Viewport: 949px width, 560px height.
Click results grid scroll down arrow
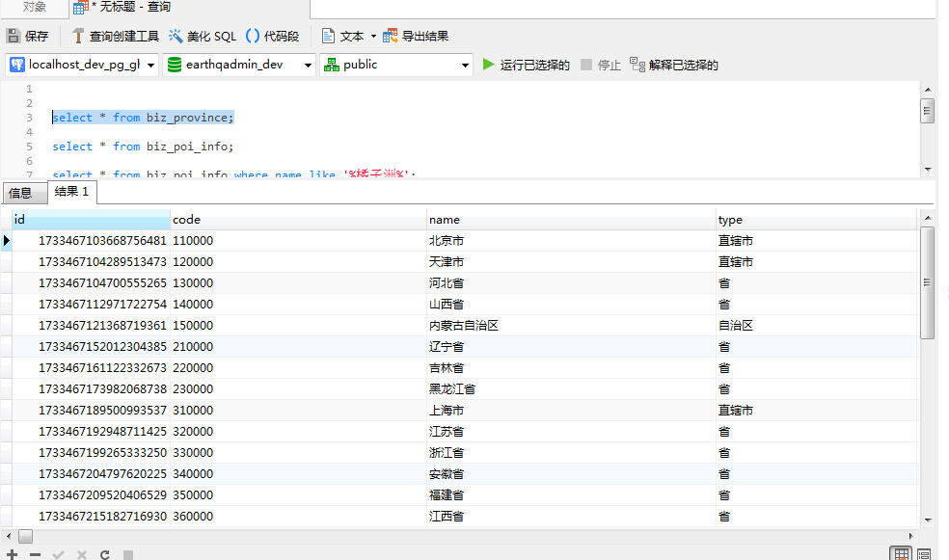tap(928, 520)
